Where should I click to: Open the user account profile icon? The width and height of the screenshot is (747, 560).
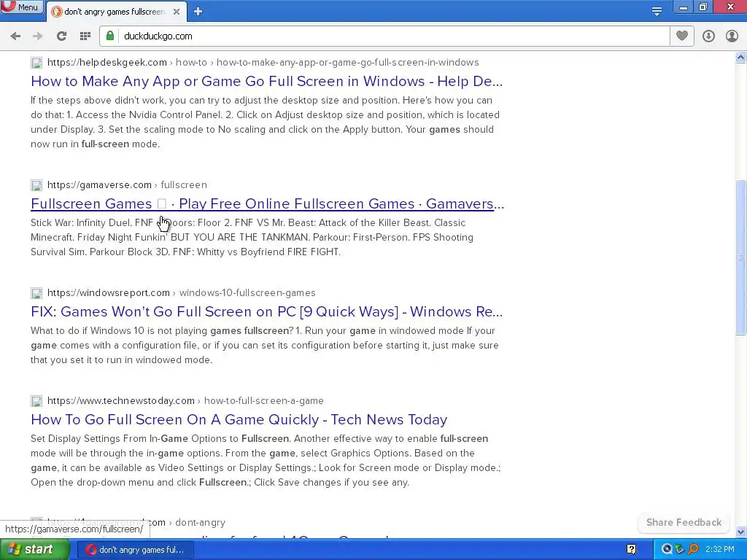click(x=732, y=36)
